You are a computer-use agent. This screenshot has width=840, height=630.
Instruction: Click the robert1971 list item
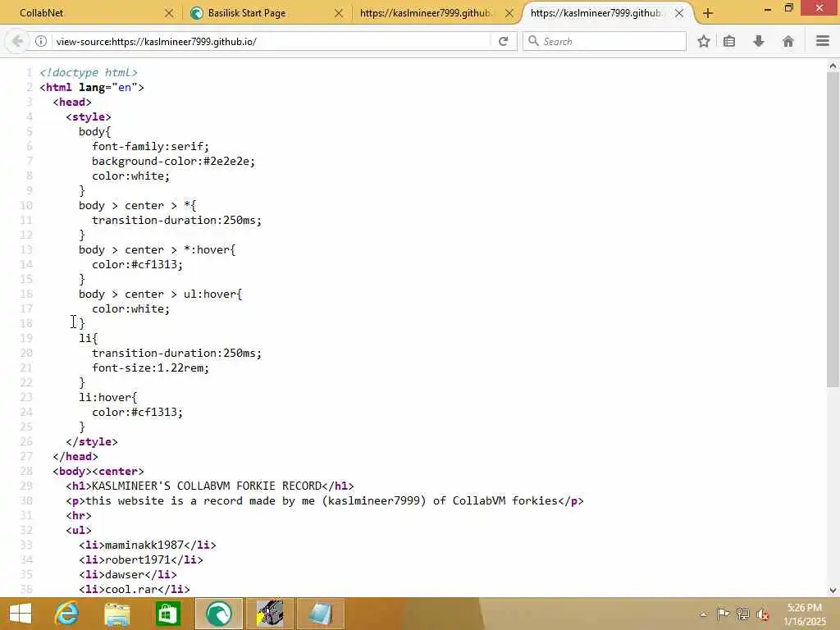click(x=141, y=559)
